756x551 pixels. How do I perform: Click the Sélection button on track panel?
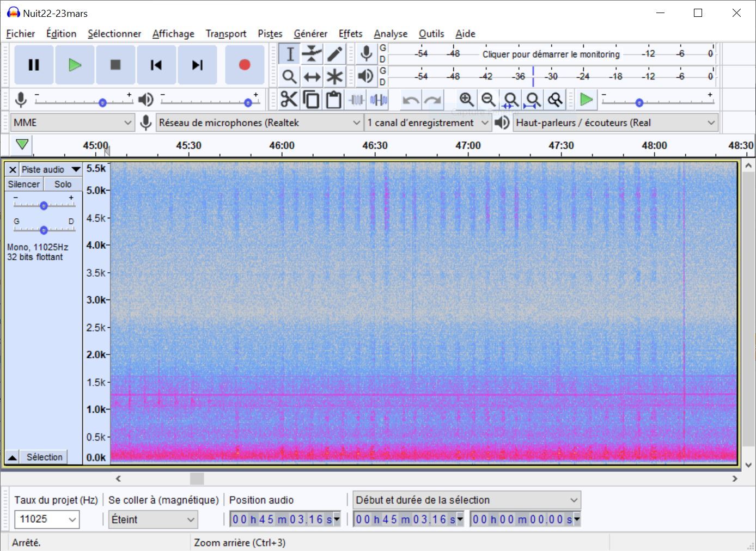point(45,457)
